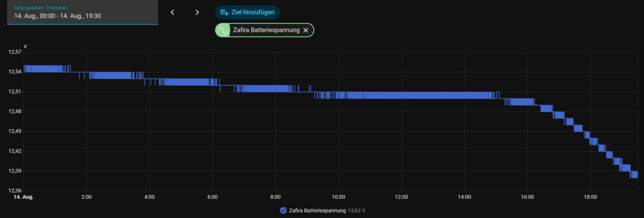Select the Zafira Batteriespannung chip label
This screenshot has height=218, width=644.
click(266, 30)
